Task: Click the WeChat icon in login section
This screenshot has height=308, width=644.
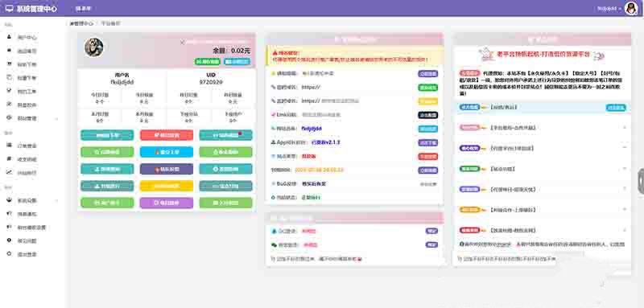Action: pyautogui.click(x=275, y=244)
